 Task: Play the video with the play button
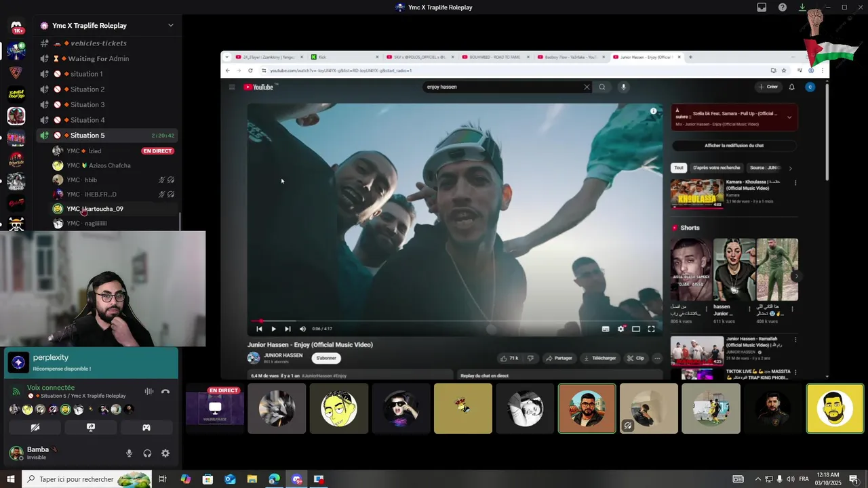coord(274,329)
